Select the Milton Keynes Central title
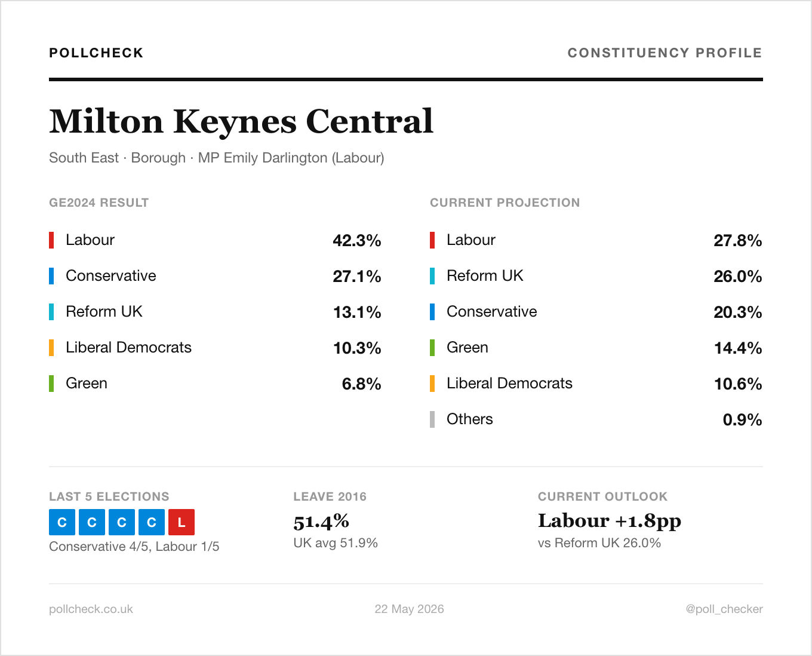Screen dimensions: 812x656 point(241,121)
